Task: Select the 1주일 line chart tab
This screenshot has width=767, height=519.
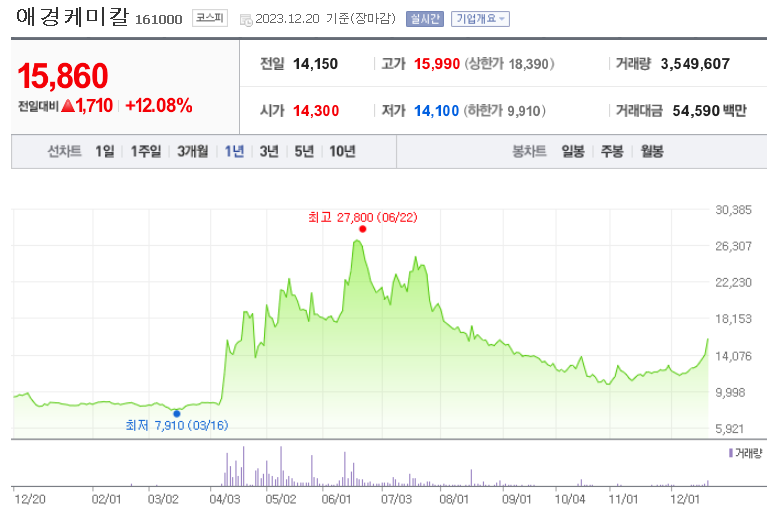Action: coord(145,151)
